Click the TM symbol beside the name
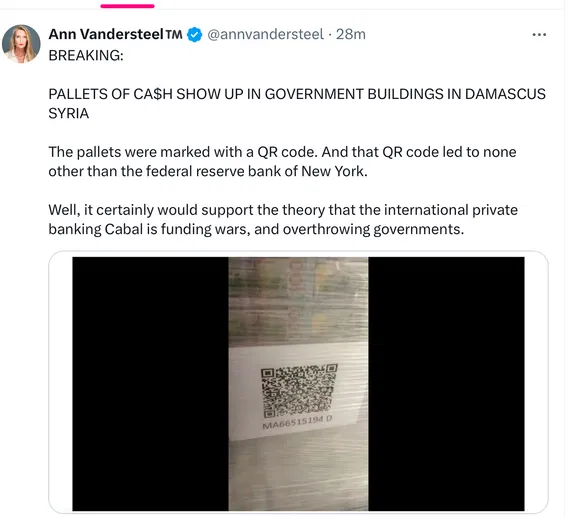 coord(174,34)
